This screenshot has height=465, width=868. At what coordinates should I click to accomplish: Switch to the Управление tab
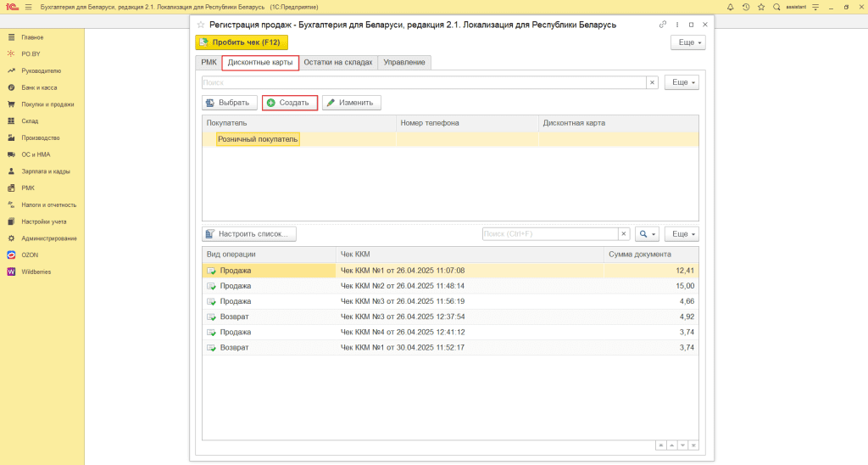click(404, 62)
